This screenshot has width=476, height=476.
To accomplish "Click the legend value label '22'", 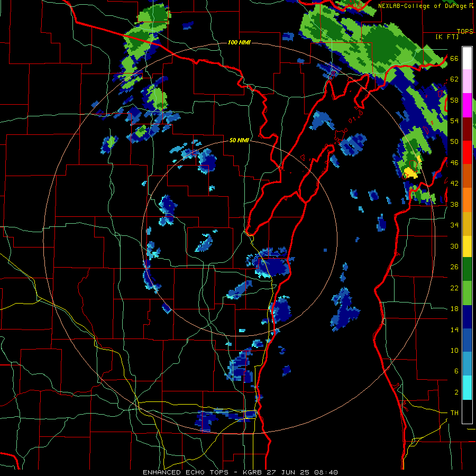I will coord(454,288).
